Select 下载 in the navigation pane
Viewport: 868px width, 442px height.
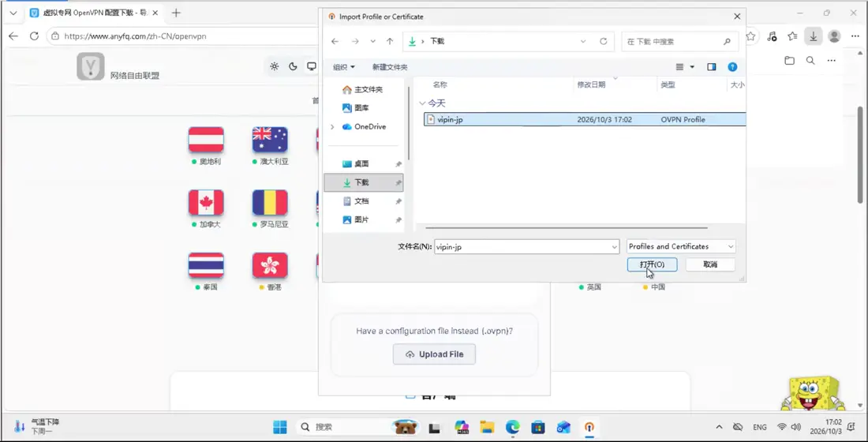coord(363,182)
